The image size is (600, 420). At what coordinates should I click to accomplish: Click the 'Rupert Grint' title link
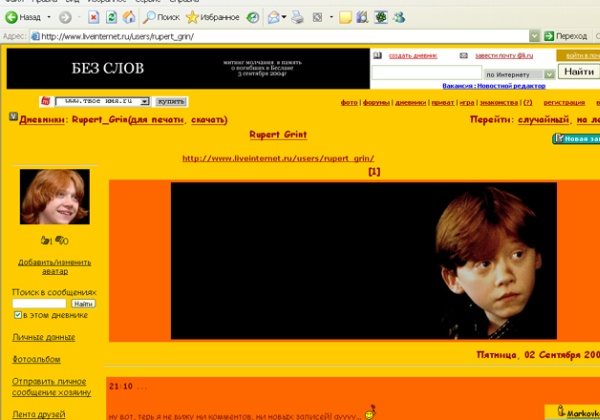tap(278, 135)
